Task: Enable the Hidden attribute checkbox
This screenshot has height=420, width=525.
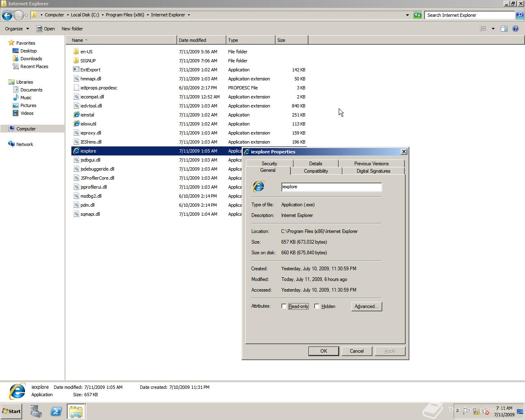Action: coord(317,306)
